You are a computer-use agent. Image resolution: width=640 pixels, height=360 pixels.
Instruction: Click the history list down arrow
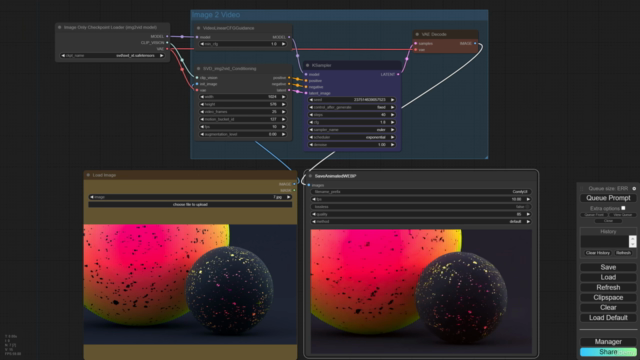pos(632,244)
